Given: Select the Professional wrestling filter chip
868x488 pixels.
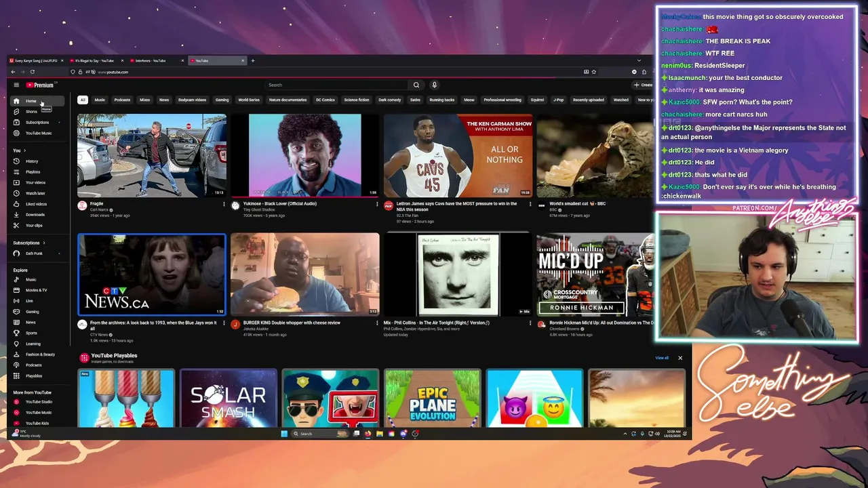Looking at the screenshot, I should pos(502,100).
